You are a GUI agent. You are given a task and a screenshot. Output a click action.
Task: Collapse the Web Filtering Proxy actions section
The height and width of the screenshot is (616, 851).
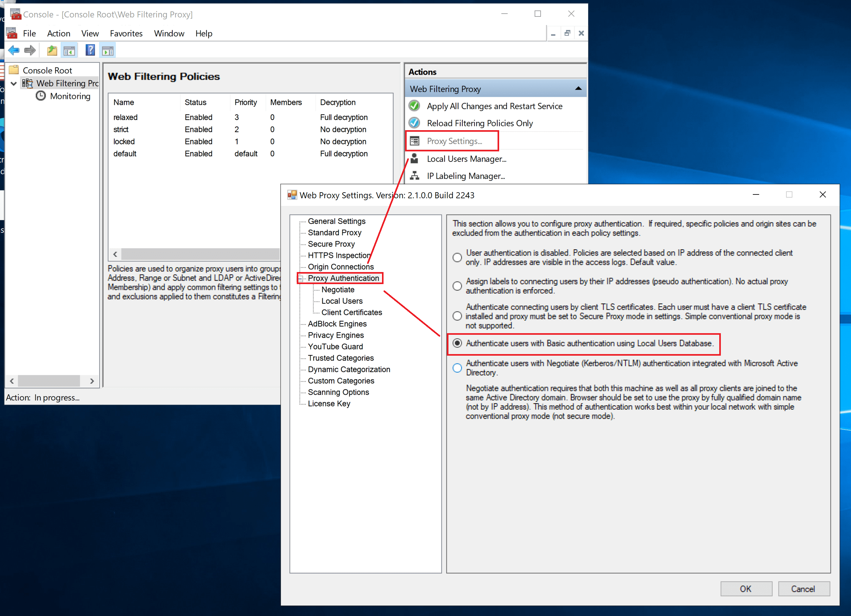pyautogui.click(x=578, y=89)
